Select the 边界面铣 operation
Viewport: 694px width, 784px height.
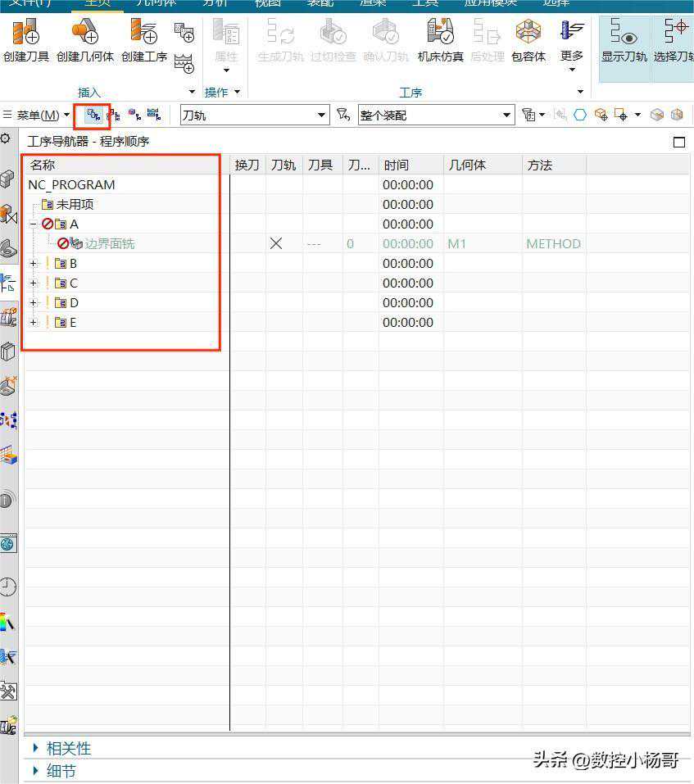(x=109, y=244)
